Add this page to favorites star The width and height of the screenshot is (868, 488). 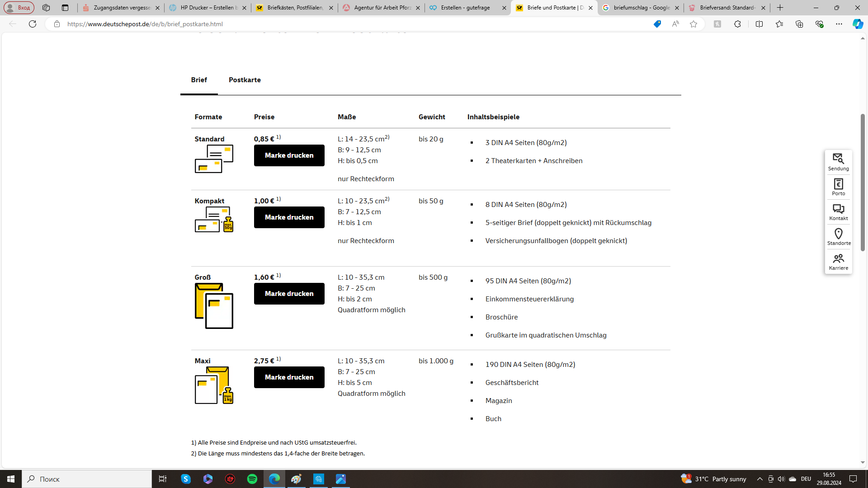coord(693,24)
